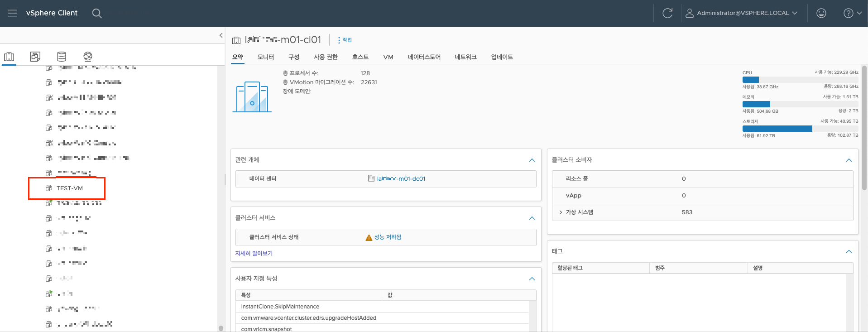
Task: Select the 요약 tab
Action: pos(238,57)
